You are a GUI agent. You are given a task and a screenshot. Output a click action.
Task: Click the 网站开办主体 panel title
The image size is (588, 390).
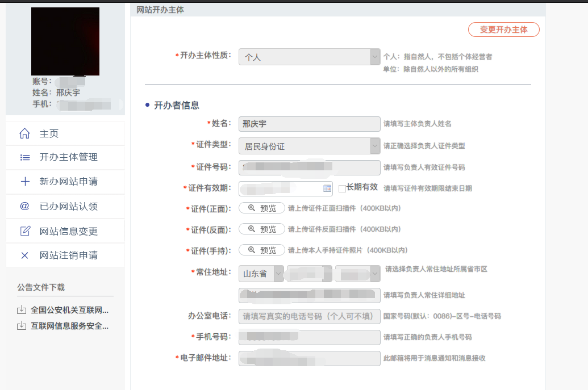point(160,10)
